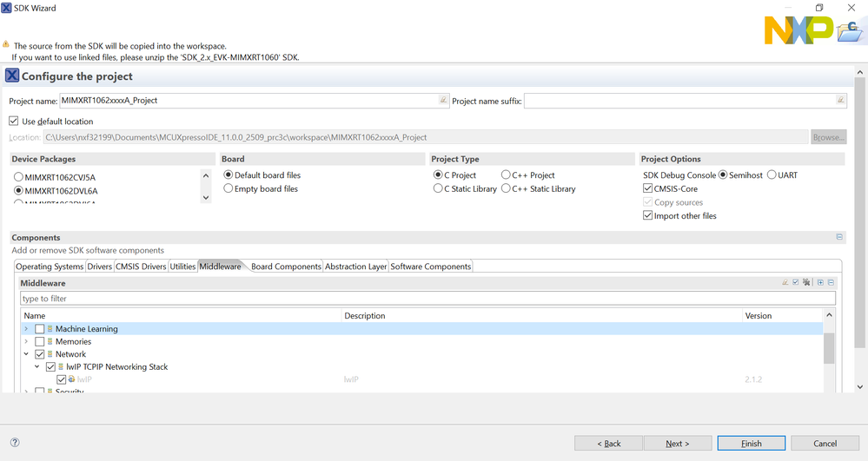
Task: Choose C Project type
Action: pyautogui.click(x=438, y=175)
